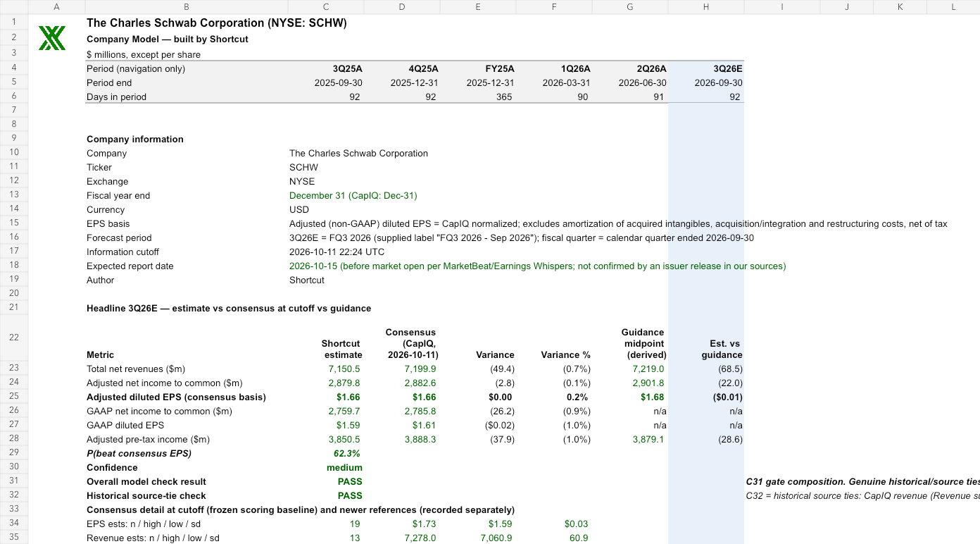
Task: Click Shortcut estimate total net revenues 7,150.5
Action: click(x=344, y=369)
